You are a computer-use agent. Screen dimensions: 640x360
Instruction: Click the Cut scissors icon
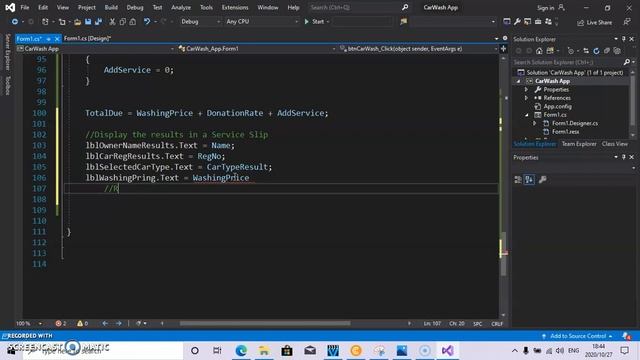(112, 22)
